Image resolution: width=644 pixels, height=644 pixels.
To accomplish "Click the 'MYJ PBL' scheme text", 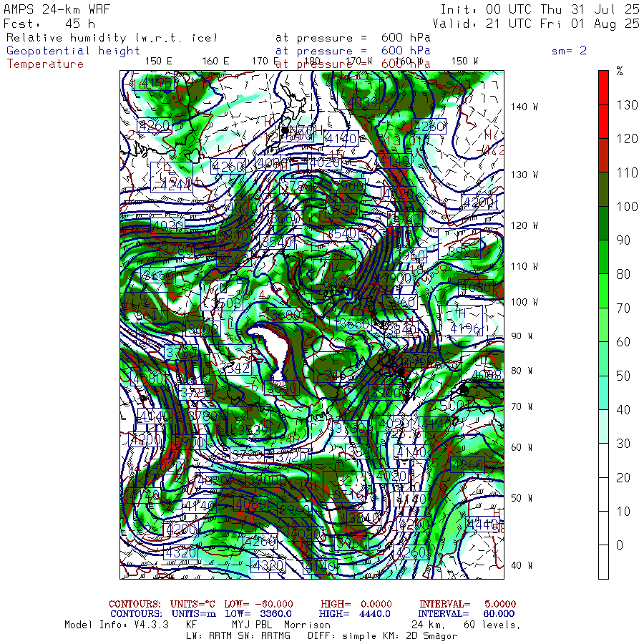I will [250, 625].
